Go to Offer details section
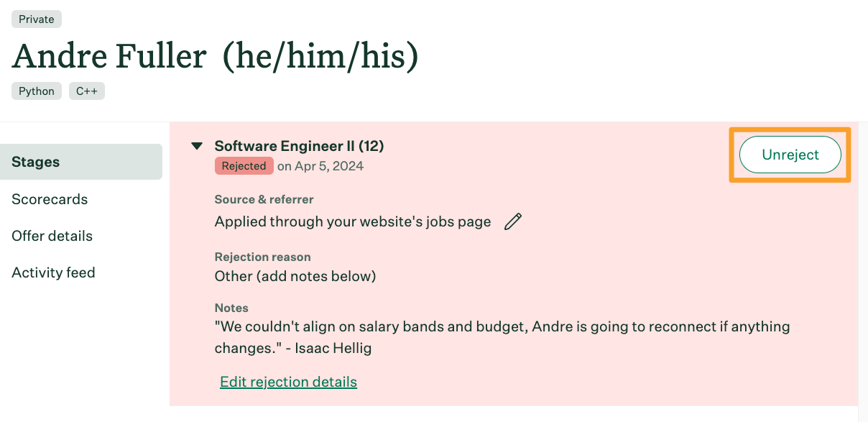Viewport: 868px width, 422px height. tap(52, 236)
